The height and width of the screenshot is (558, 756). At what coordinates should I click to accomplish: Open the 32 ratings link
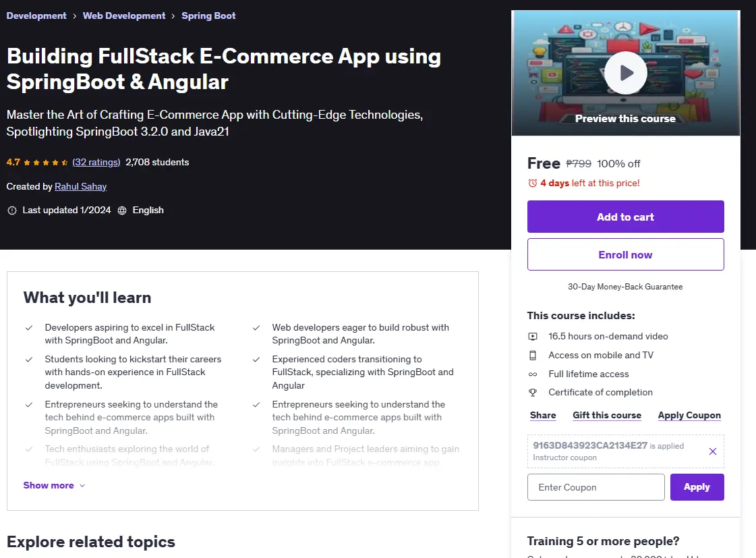pyautogui.click(x=96, y=162)
